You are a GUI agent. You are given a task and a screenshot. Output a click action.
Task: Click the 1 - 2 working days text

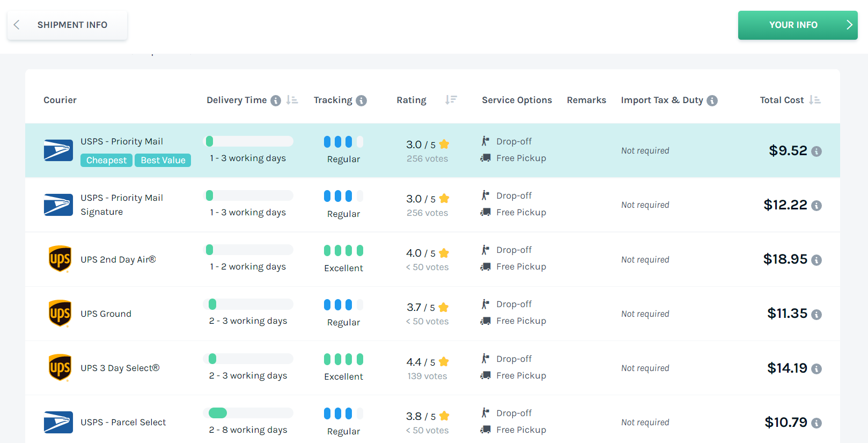pyautogui.click(x=248, y=267)
